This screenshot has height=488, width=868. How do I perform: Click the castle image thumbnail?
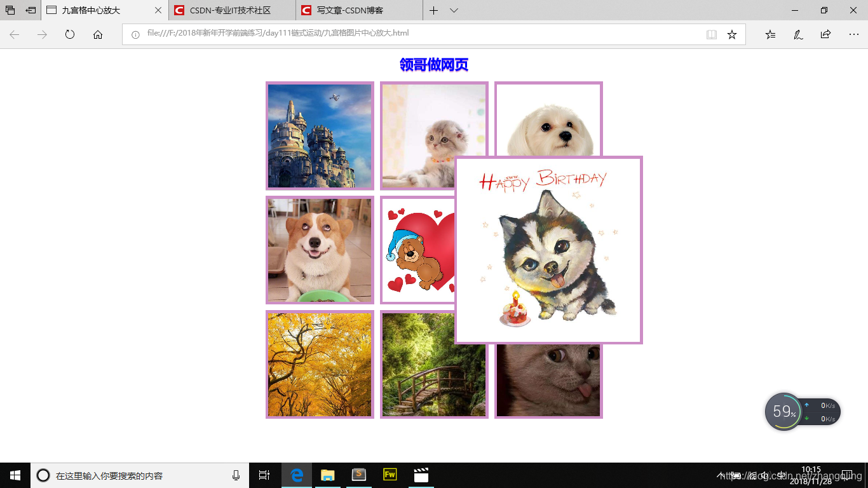320,136
